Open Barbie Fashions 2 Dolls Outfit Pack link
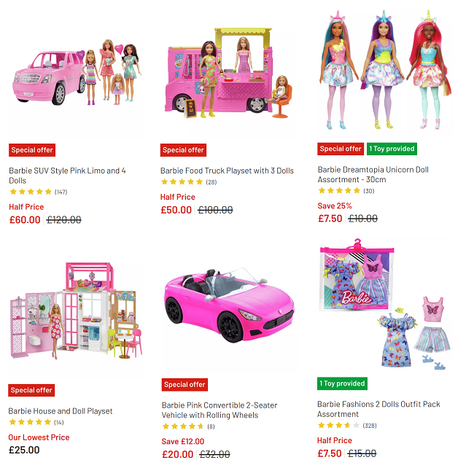 [x=378, y=409]
